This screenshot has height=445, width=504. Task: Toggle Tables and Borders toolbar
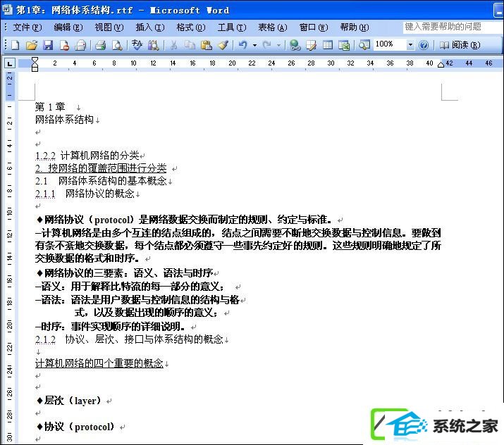click(311, 45)
